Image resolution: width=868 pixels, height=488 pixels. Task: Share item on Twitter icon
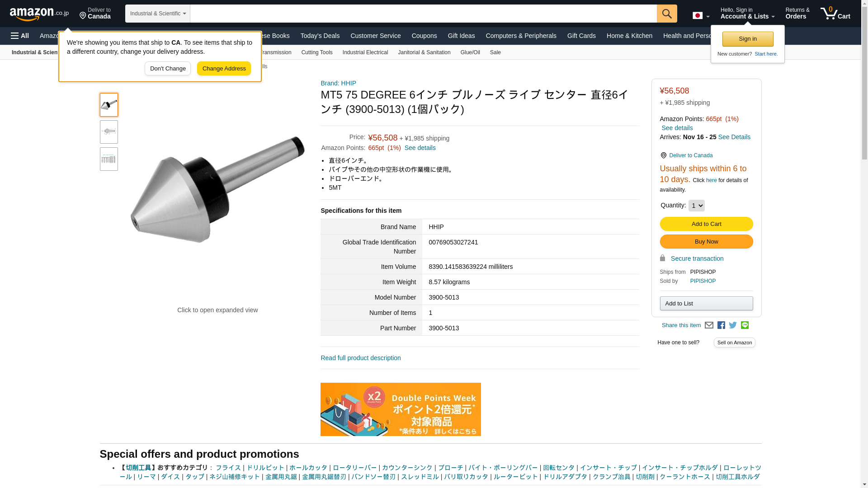click(x=733, y=325)
